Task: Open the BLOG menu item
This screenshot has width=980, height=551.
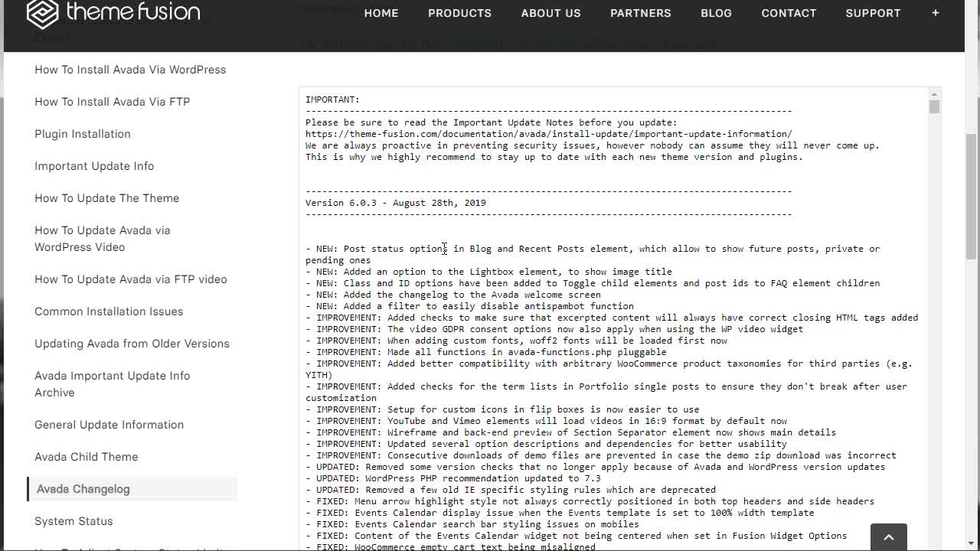Action: pos(716,13)
